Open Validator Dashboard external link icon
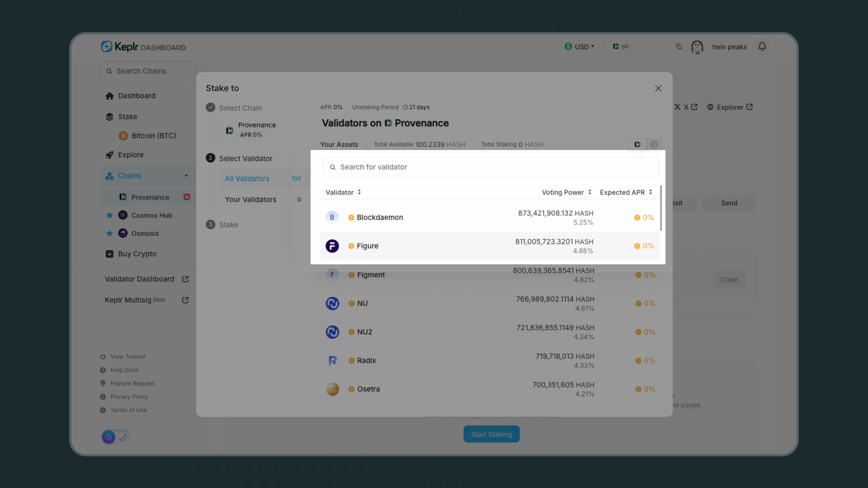Viewport: 868px width, 488px height. pyautogui.click(x=185, y=279)
